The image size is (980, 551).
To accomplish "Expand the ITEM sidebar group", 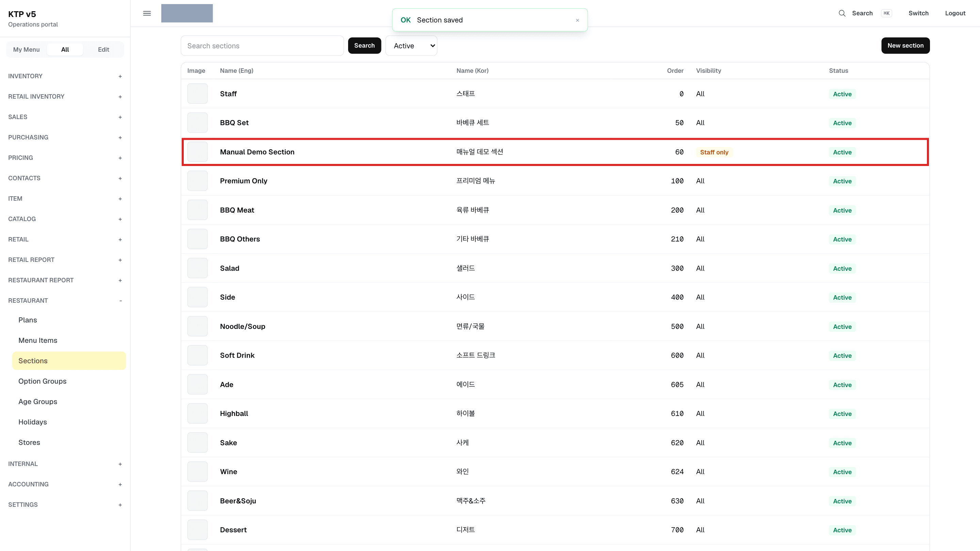I will (x=65, y=199).
